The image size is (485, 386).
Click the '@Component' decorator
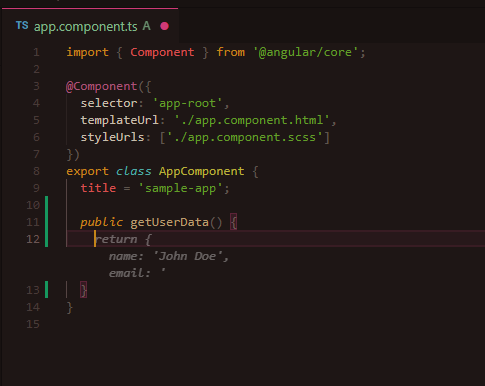tap(102, 86)
